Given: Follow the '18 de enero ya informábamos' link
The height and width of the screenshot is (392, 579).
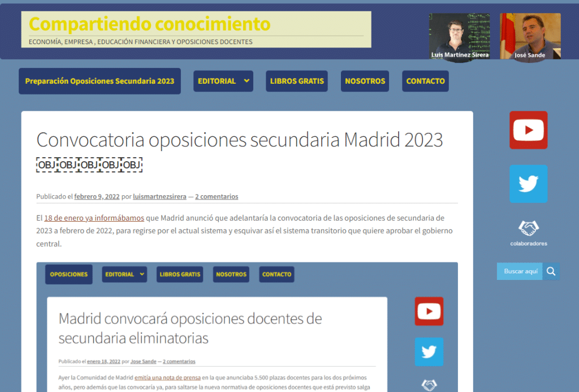Looking at the screenshot, I should pyautogui.click(x=94, y=218).
